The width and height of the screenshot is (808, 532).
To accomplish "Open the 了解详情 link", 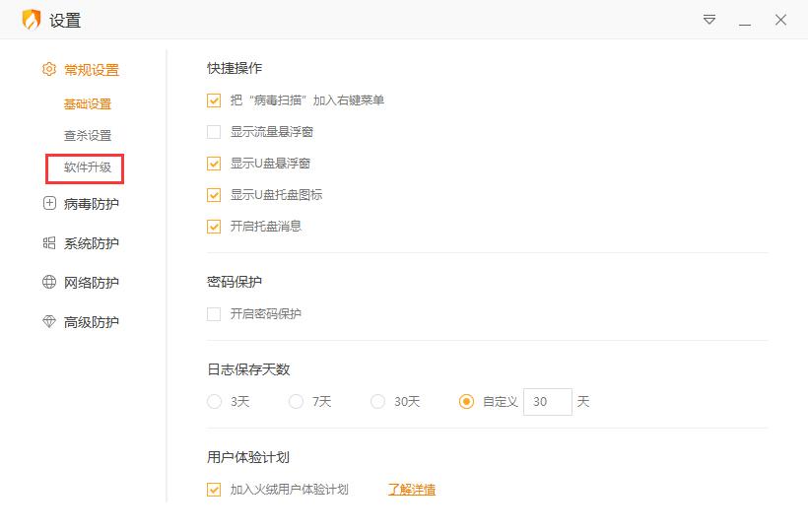I will 411,490.
